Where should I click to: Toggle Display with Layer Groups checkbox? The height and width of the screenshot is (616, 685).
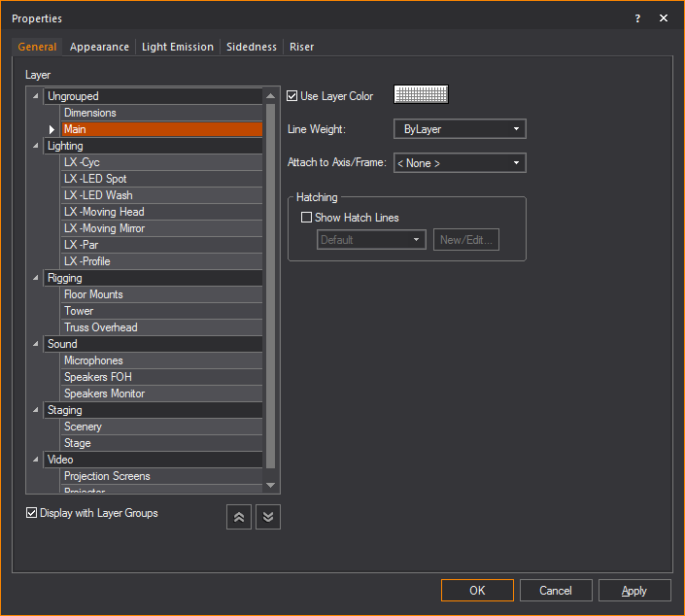click(32, 513)
